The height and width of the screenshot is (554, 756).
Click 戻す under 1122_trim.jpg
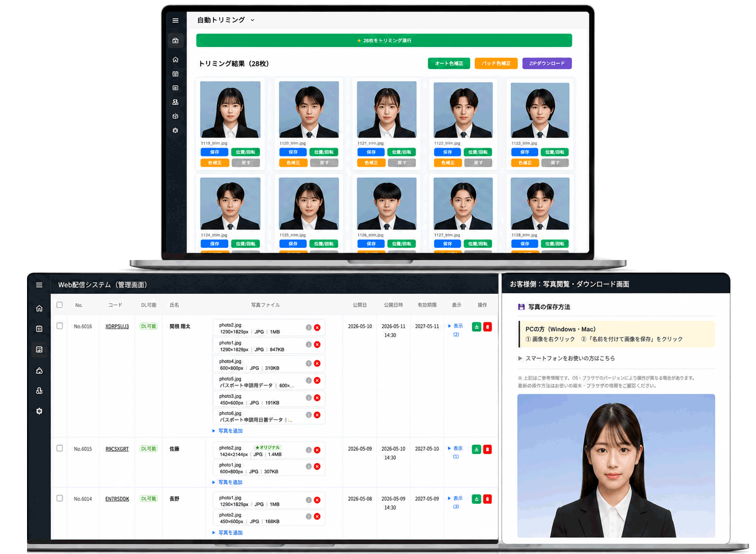tap(479, 163)
